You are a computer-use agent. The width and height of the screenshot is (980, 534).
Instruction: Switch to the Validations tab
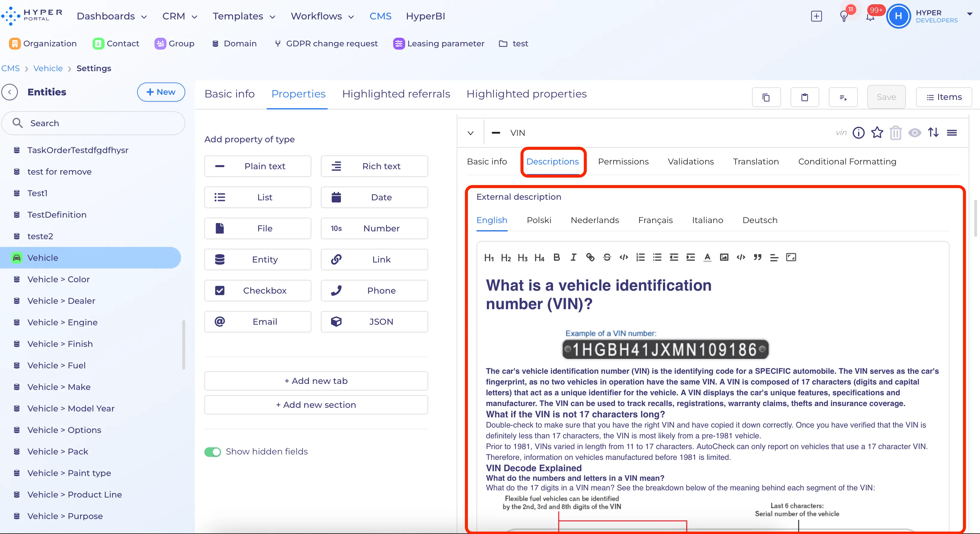[690, 162]
